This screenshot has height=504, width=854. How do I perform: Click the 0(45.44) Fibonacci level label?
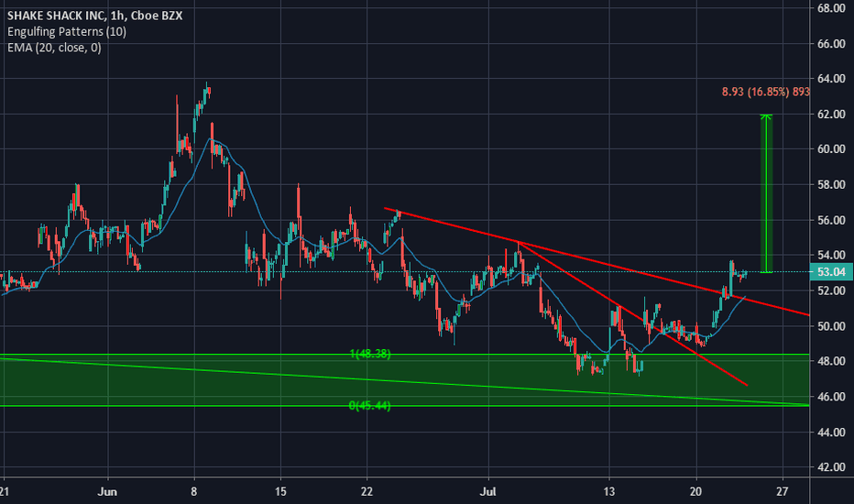click(x=370, y=405)
